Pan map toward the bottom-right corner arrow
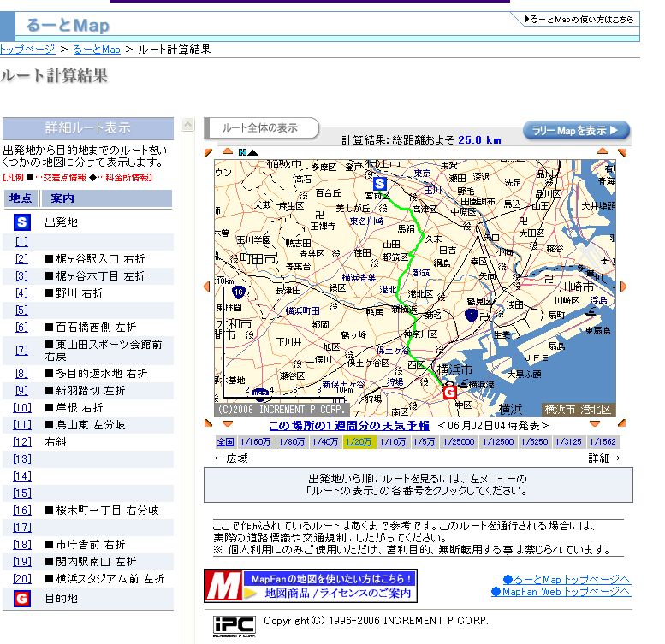Screen dimensions: 665x644 623,423
